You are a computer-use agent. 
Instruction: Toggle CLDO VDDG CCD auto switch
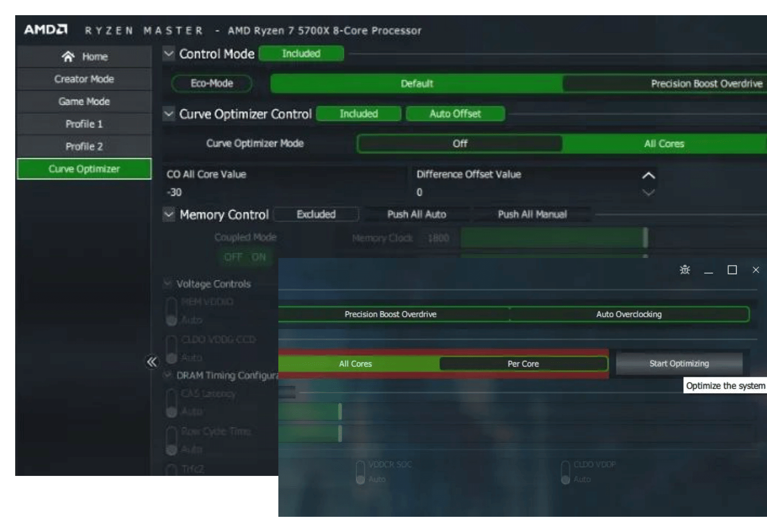[x=172, y=349]
